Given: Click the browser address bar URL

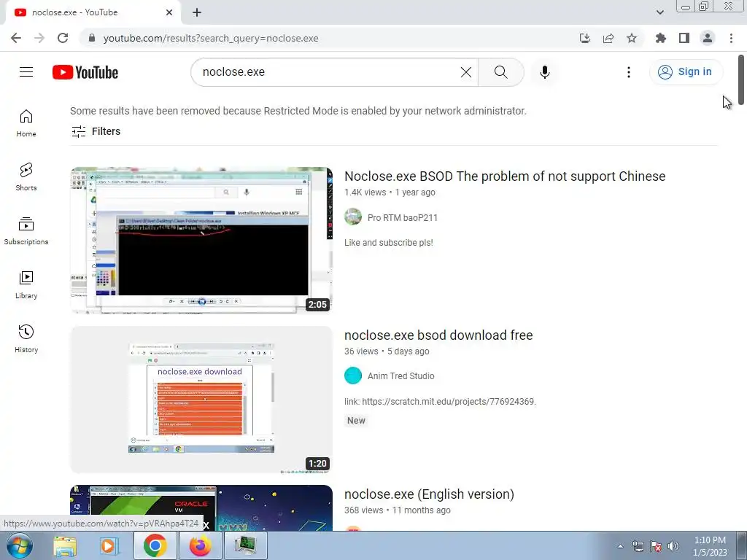Looking at the screenshot, I should (x=211, y=38).
